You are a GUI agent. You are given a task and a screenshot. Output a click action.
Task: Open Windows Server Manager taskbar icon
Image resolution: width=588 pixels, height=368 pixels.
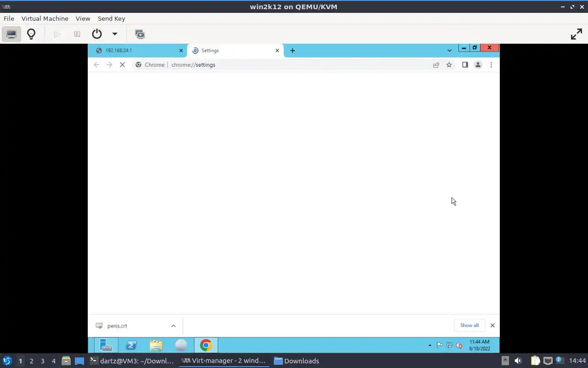(x=106, y=345)
